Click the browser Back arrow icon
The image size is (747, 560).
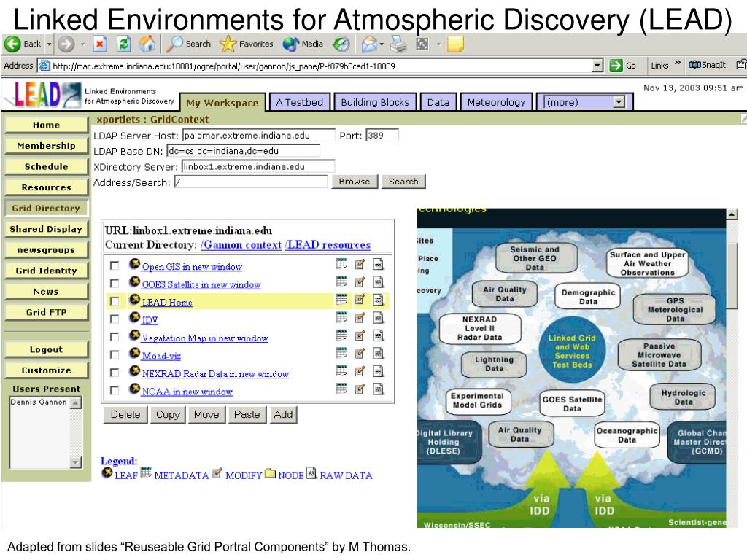click(x=12, y=44)
